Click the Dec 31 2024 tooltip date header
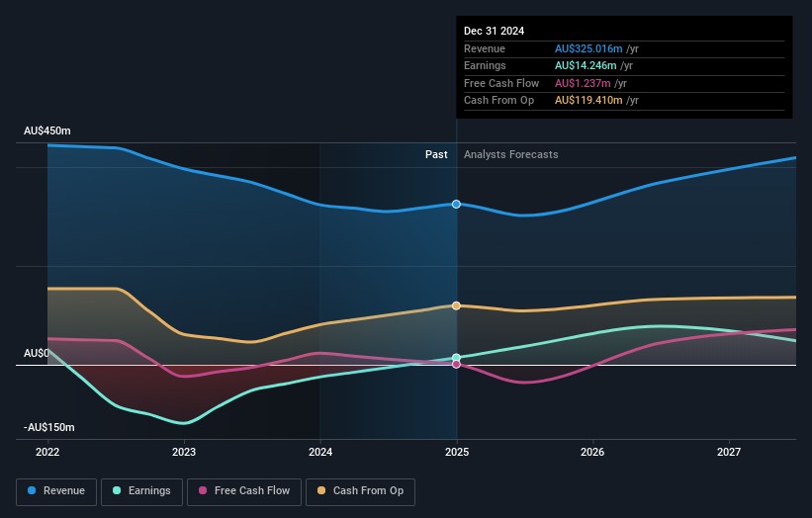This screenshot has height=518, width=812. (x=494, y=31)
